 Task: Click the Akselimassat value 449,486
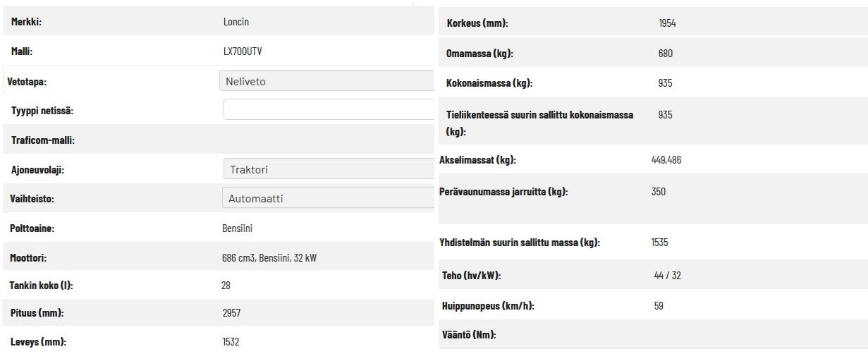pos(666,160)
